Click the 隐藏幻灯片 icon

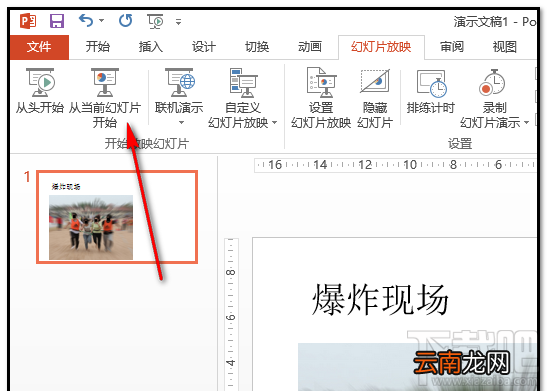pos(375,81)
